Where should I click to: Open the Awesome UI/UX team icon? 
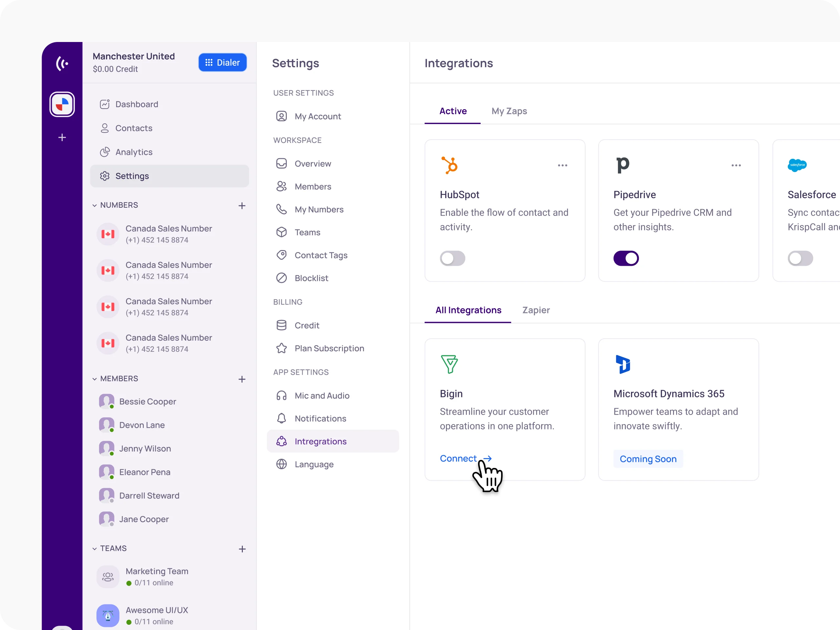(x=108, y=616)
